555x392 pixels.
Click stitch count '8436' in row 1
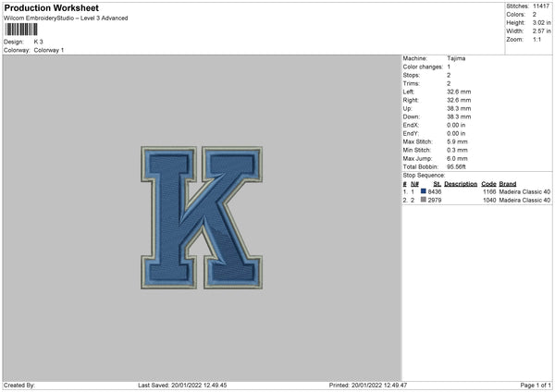click(435, 191)
